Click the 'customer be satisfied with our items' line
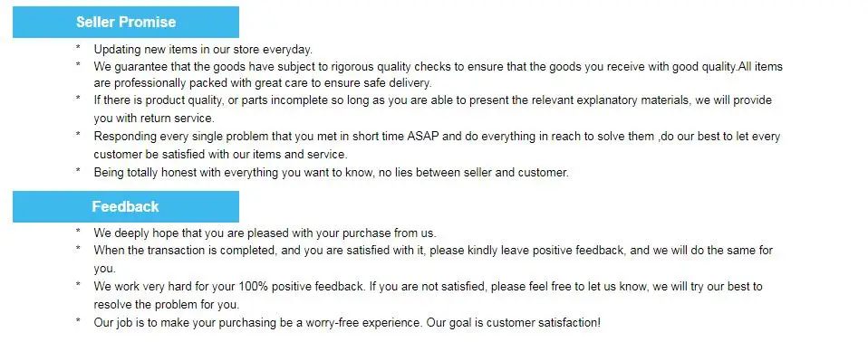 [x=220, y=154]
